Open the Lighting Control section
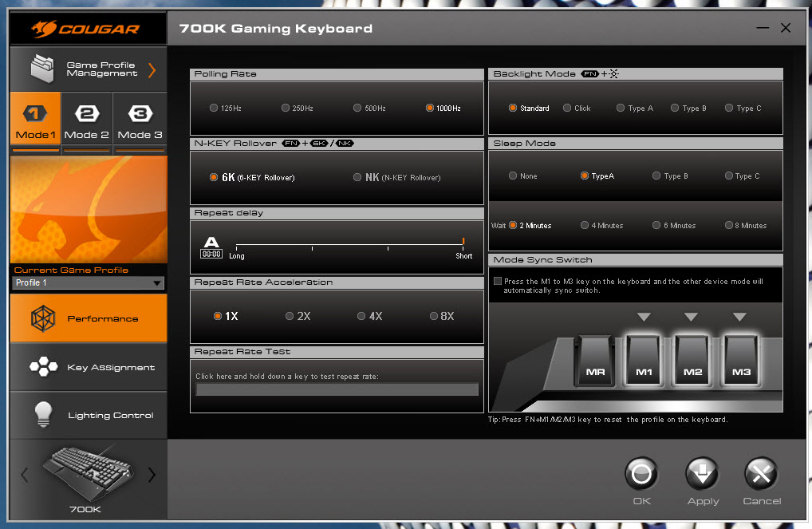The height and width of the screenshot is (529, 812). tap(89, 415)
